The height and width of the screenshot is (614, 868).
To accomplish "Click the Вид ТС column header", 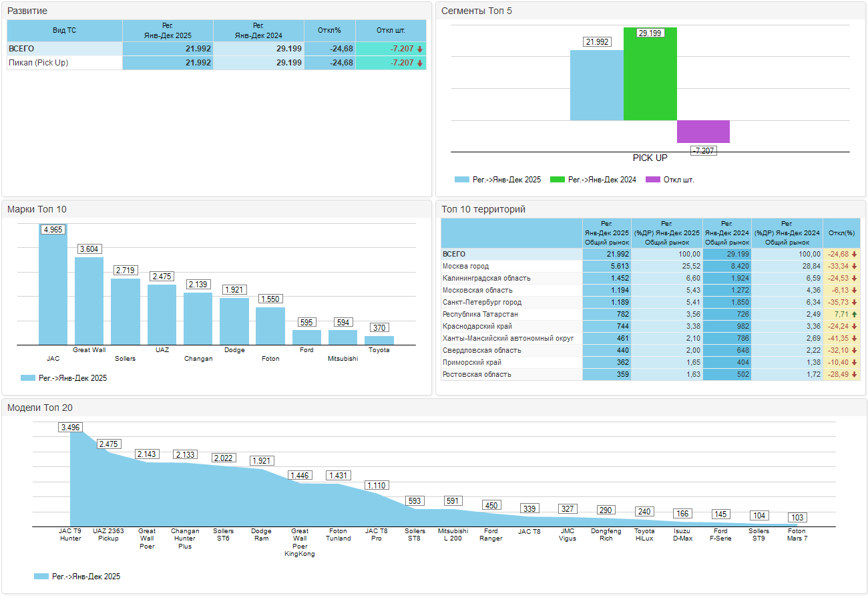I will (65, 30).
